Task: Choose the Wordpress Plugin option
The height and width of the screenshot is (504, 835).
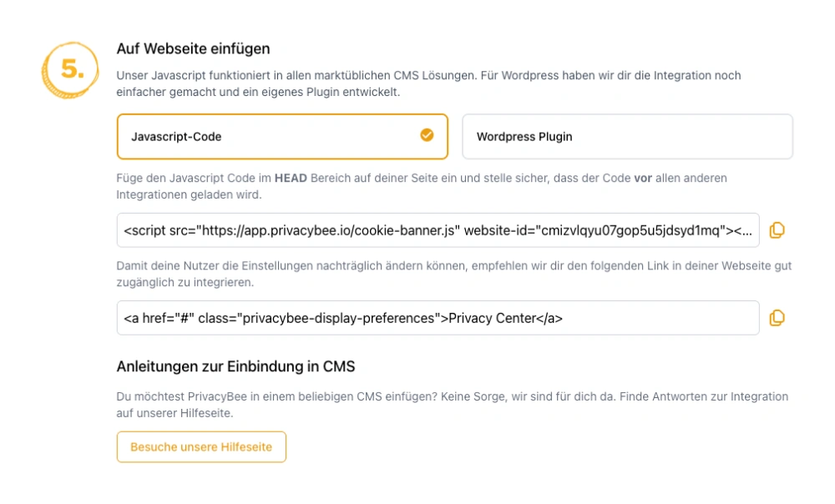Action: coord(627,137)
